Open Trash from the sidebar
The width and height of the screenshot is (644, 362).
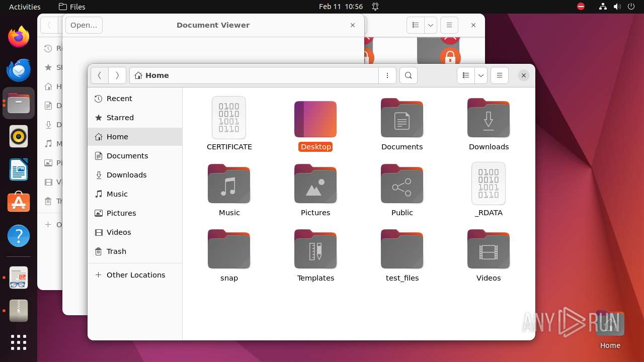135,251
